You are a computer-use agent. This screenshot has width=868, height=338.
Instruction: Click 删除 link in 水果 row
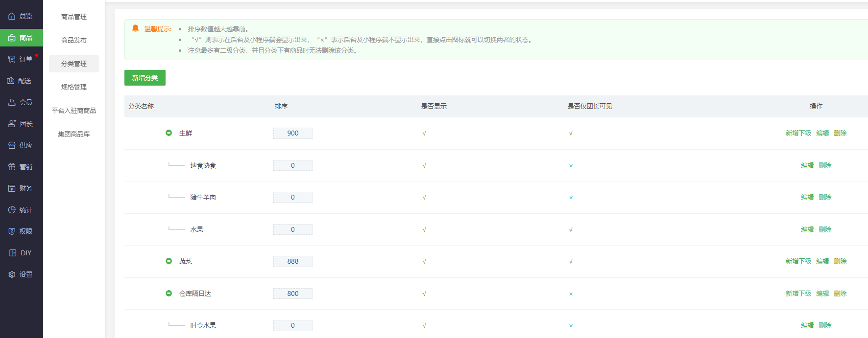tap(825, 229)
